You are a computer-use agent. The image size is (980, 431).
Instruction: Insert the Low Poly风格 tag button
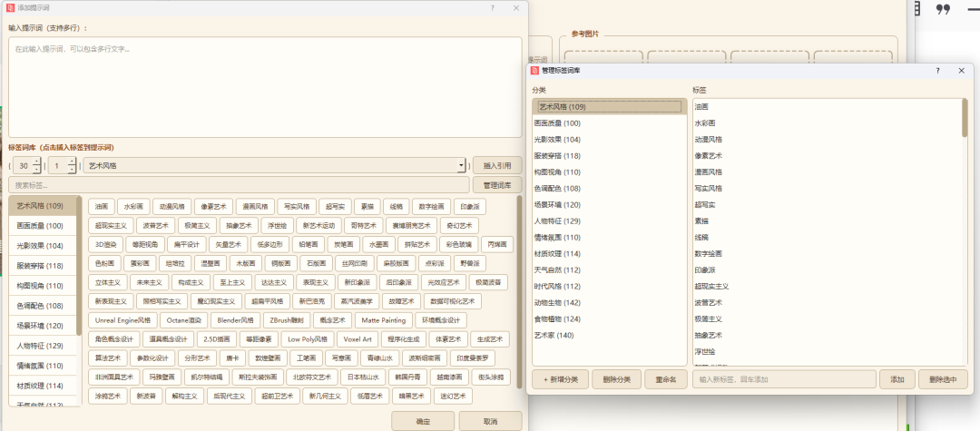[308, 339]
